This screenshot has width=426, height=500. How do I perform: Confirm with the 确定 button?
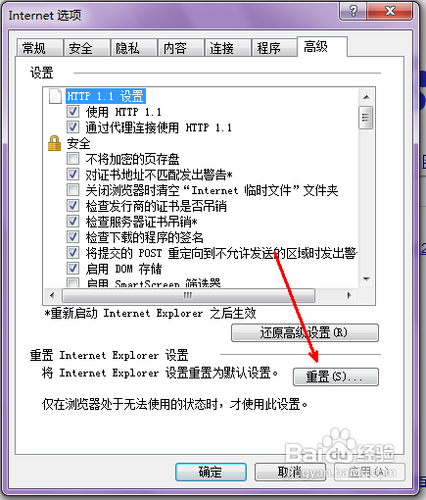tap(211, 472)
